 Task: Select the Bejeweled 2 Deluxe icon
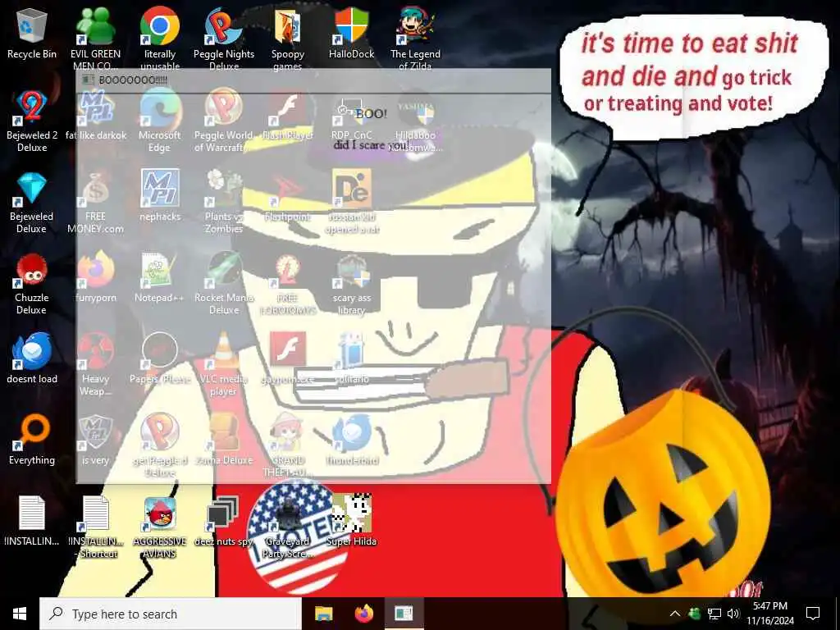pos(32,121)
